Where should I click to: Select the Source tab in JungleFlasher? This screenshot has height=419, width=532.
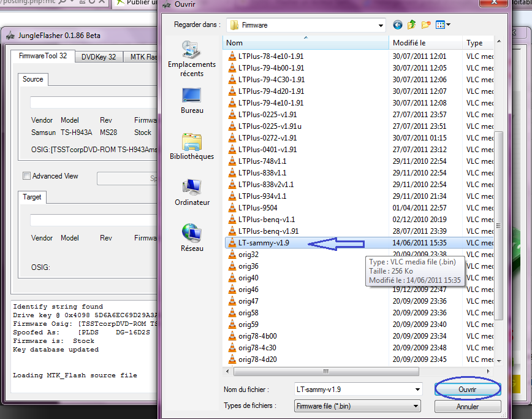point(33,79)
